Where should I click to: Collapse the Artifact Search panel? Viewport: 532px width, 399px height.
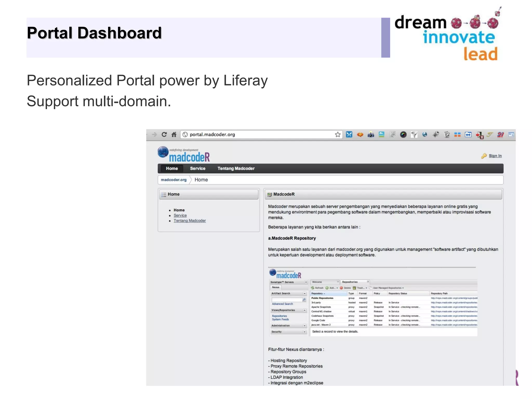(x=304, y=294)
